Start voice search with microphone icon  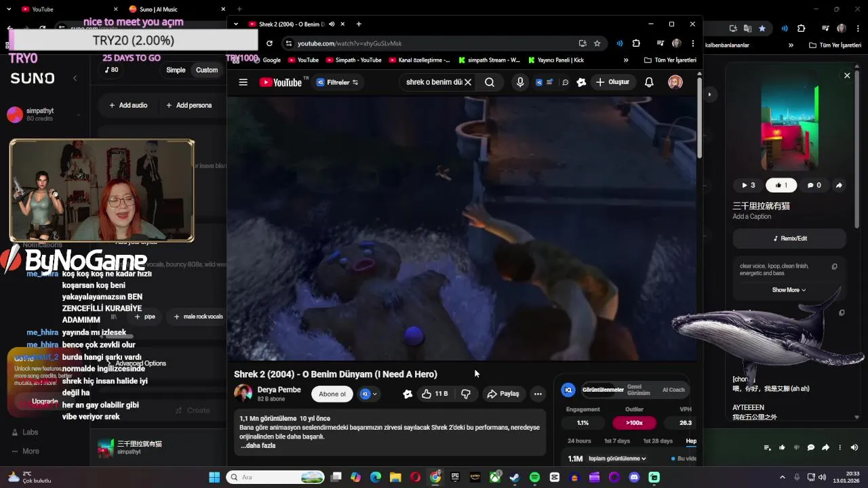[520, 82]
